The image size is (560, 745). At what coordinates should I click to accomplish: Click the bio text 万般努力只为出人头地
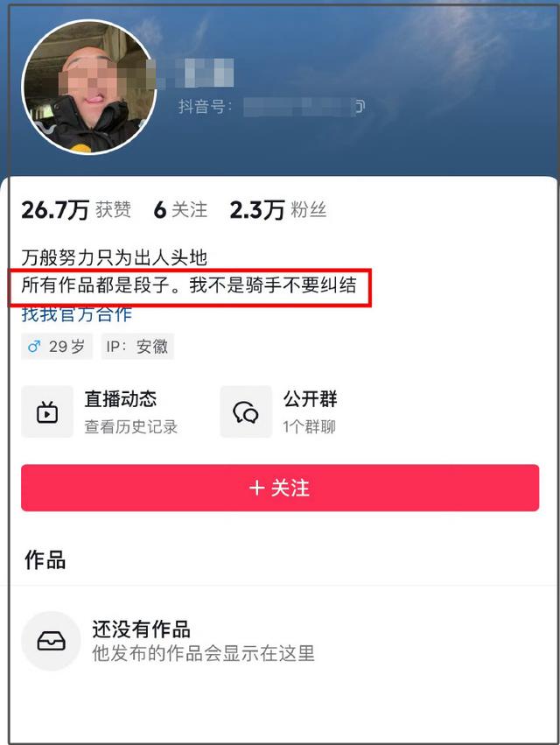pos(115,258)
